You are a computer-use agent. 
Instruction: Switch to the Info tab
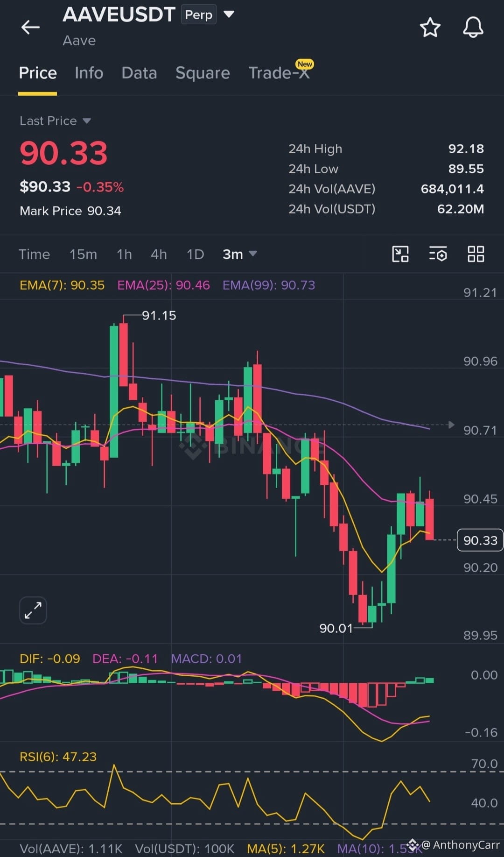pyautogui.click(x=89, y=73)
